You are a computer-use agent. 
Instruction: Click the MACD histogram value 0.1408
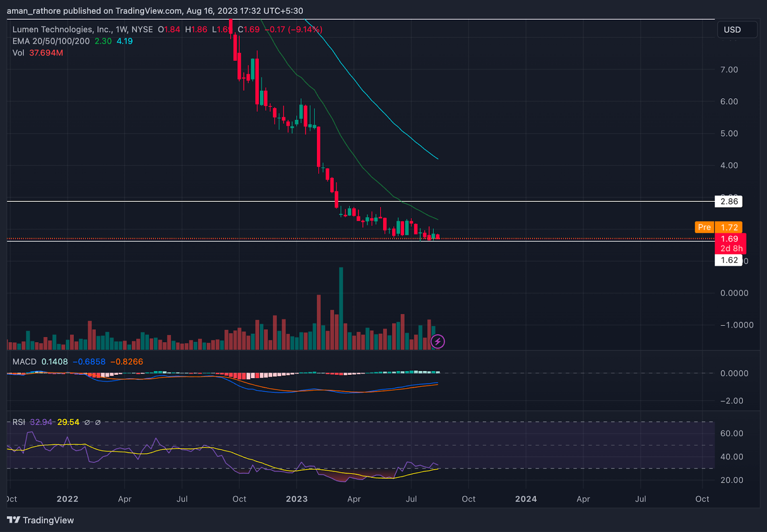[55, 361]
